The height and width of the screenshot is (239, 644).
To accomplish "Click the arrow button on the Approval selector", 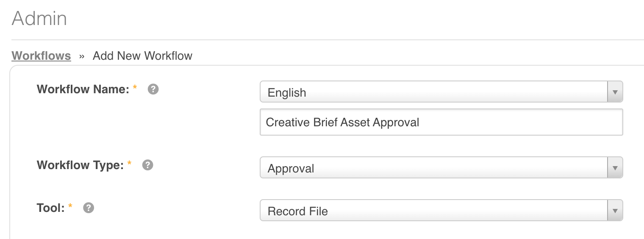I will click(615, 168).
